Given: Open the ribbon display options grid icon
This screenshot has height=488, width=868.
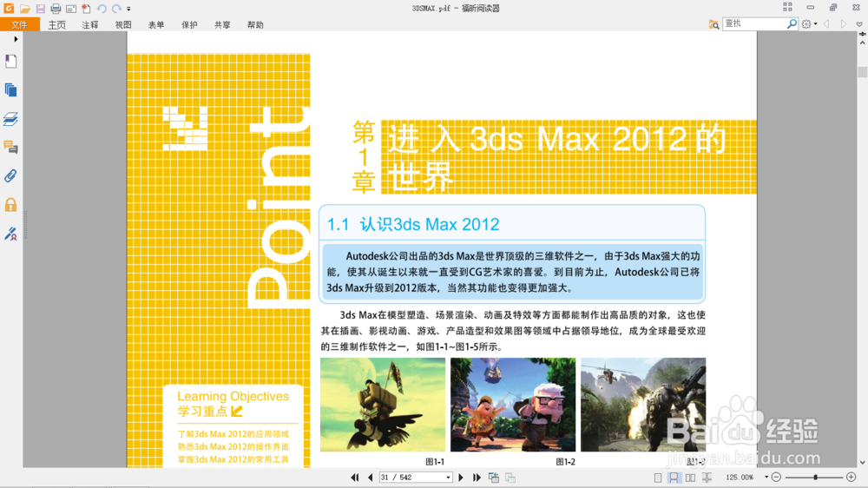Looking at the screenshot, I should [787, 7].
